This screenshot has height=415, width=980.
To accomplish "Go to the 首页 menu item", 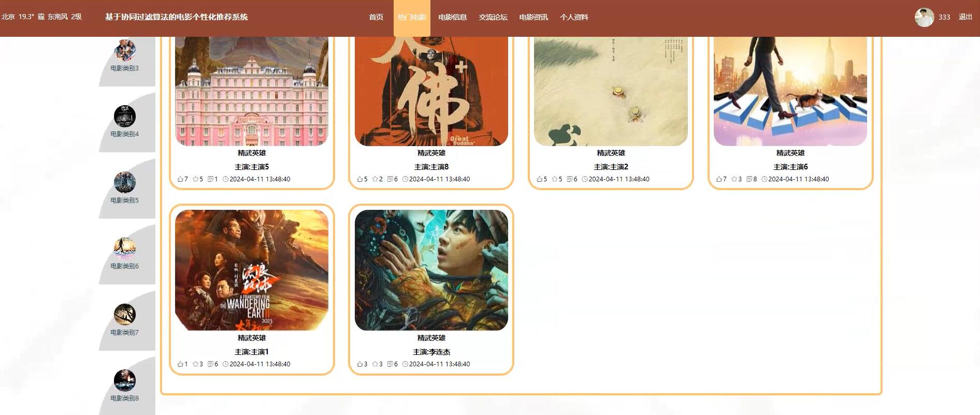I will 376,17.
